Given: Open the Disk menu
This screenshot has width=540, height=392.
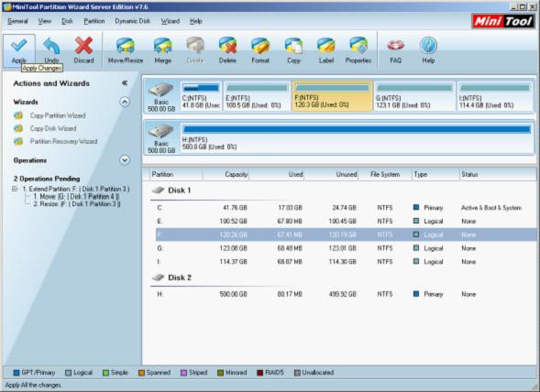Looking at the screenshot, I should [x=67, y=21].
